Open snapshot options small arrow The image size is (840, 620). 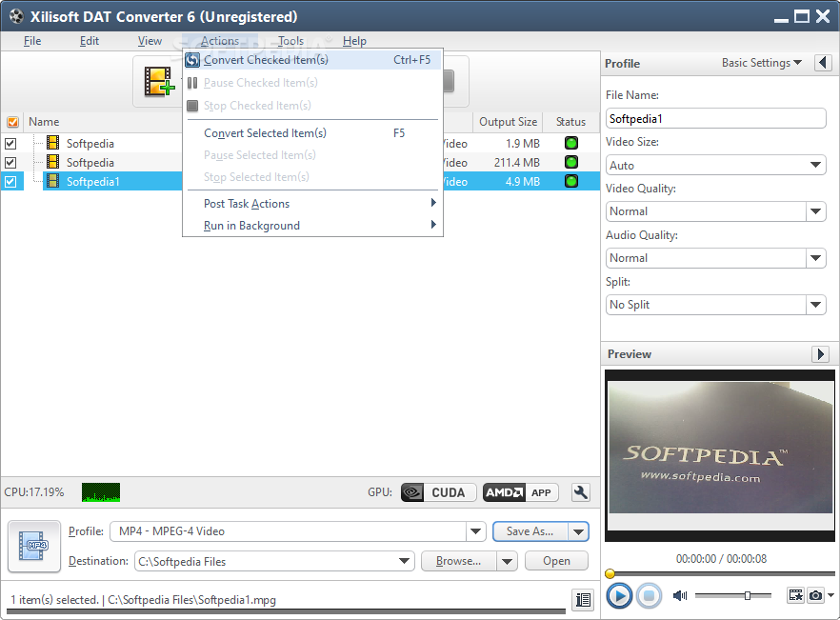[830, 595]
